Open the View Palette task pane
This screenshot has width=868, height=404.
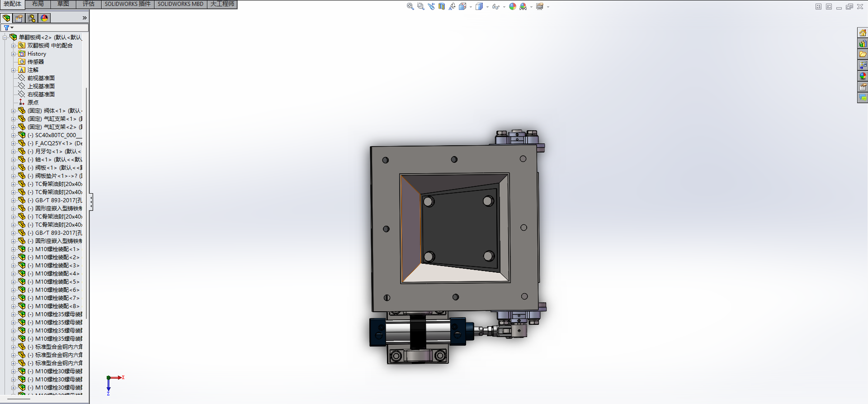(863, 65)
